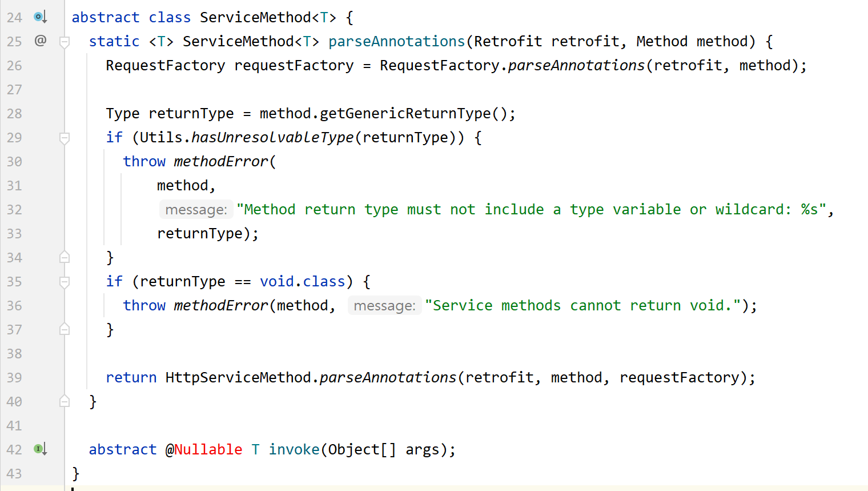Image resolution: width=868 pixels, height=491 pixels.
Task: Click the 'static' keyword on line 25
Action: click(114, 42)
